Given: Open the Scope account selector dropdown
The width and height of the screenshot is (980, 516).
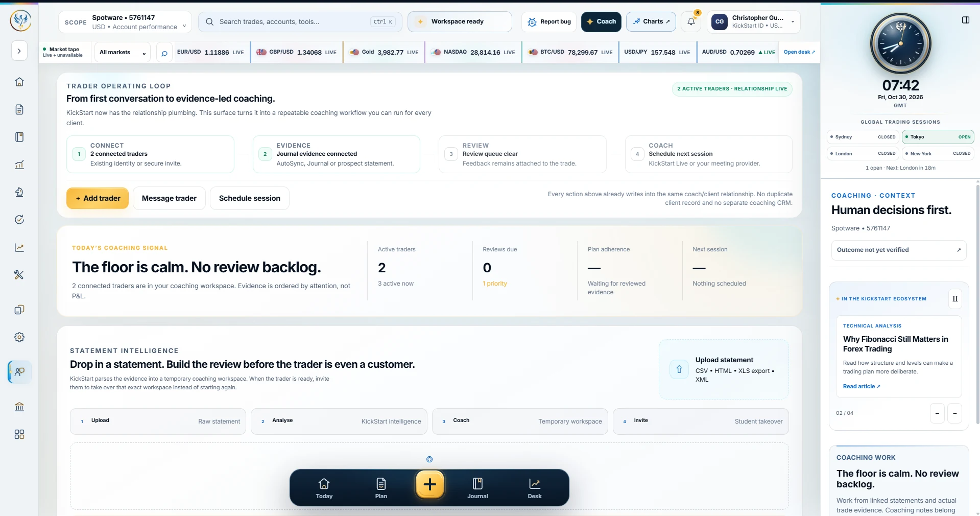Looking at the screenshot, I should click(125, 22).
